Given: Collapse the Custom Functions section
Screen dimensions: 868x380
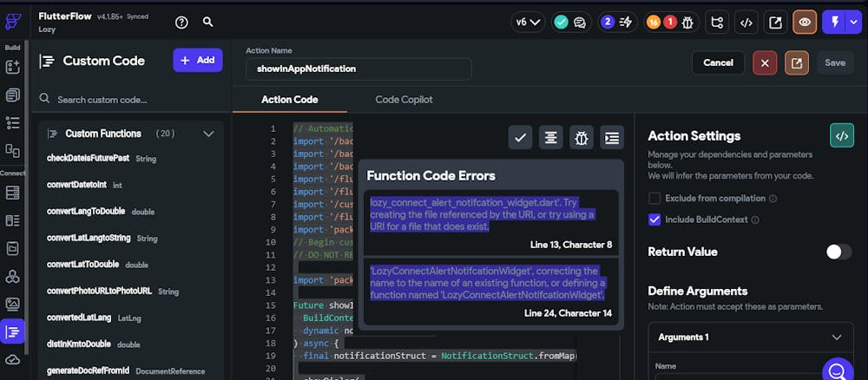Looking at the screenshot, I should [208, 134].
